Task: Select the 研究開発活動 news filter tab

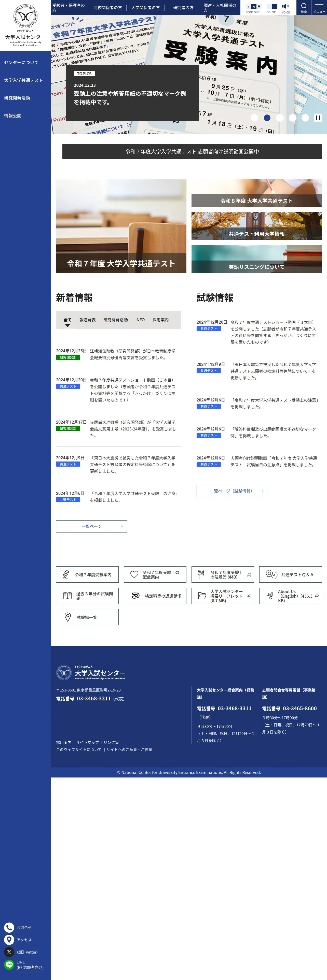Action: (115, 320)
